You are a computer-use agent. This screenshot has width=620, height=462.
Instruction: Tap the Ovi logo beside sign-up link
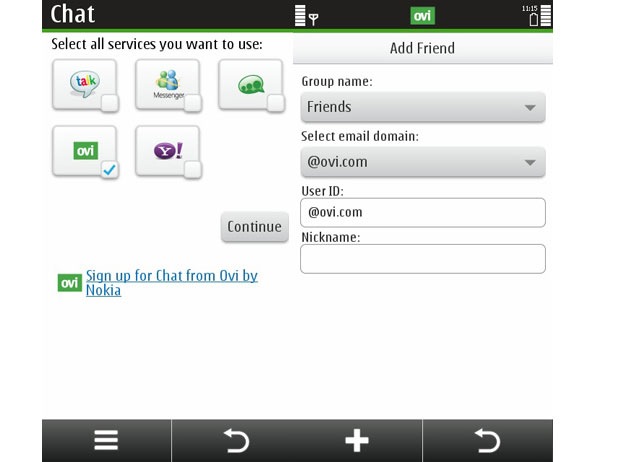pos(70,283)
